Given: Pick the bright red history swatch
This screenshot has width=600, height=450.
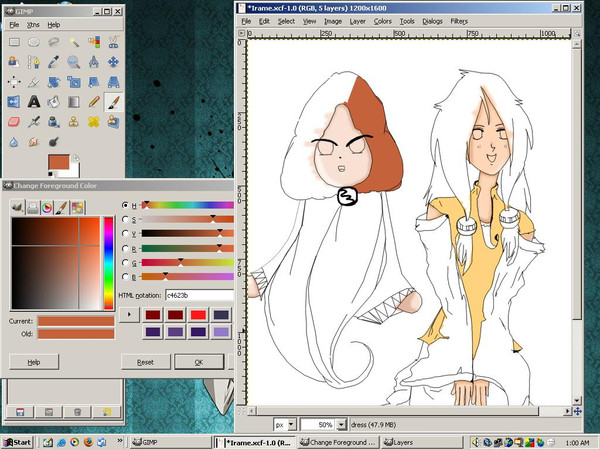Looking at the screenshot, I should point(198,315).
